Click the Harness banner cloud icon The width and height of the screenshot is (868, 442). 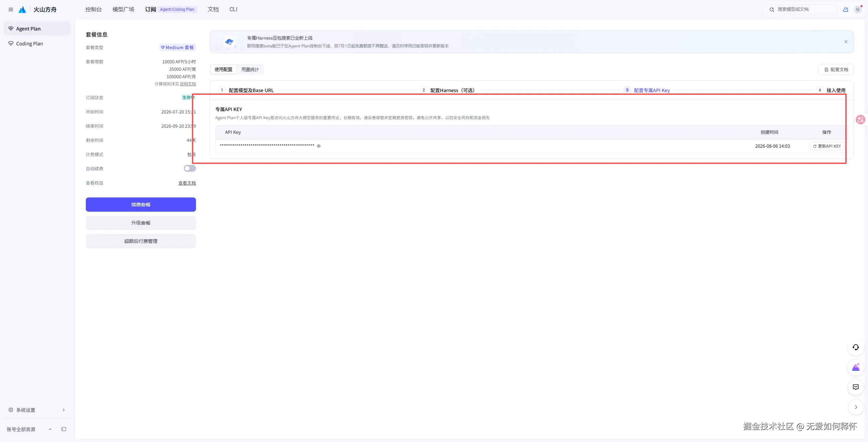point(229,42)
